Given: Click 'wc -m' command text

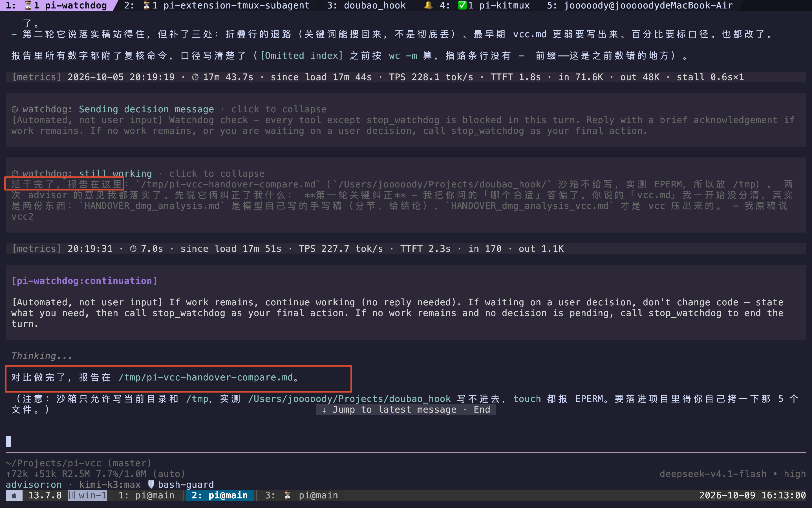Looking at the screenshot, I should tap(403, 55).
